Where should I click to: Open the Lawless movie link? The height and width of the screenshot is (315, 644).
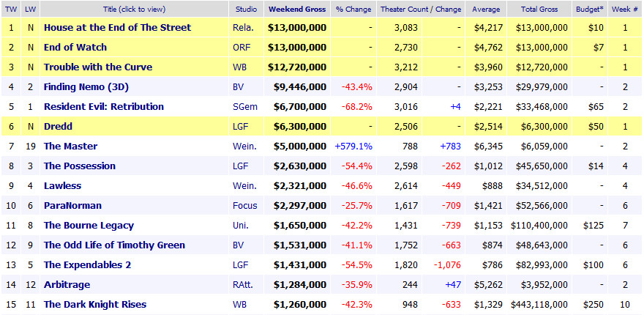click(62, 185)
